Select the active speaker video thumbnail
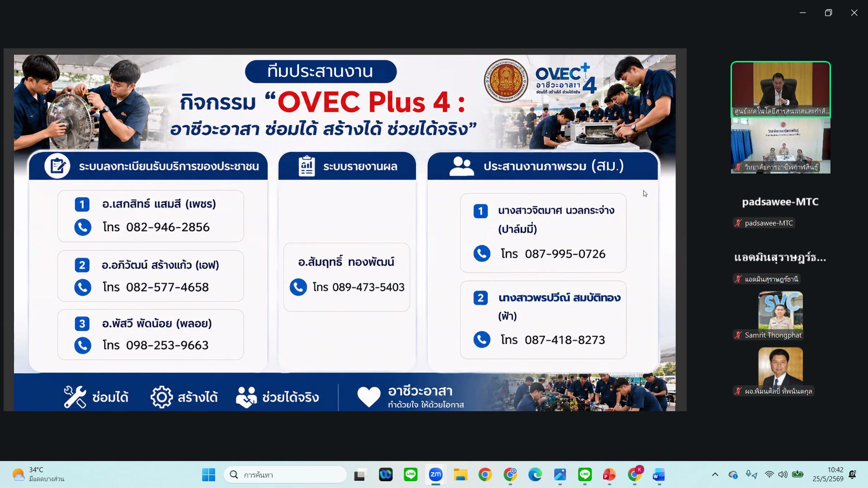This screenshot has width=868, height=488. pyautogui.click(x=781, y=89)
